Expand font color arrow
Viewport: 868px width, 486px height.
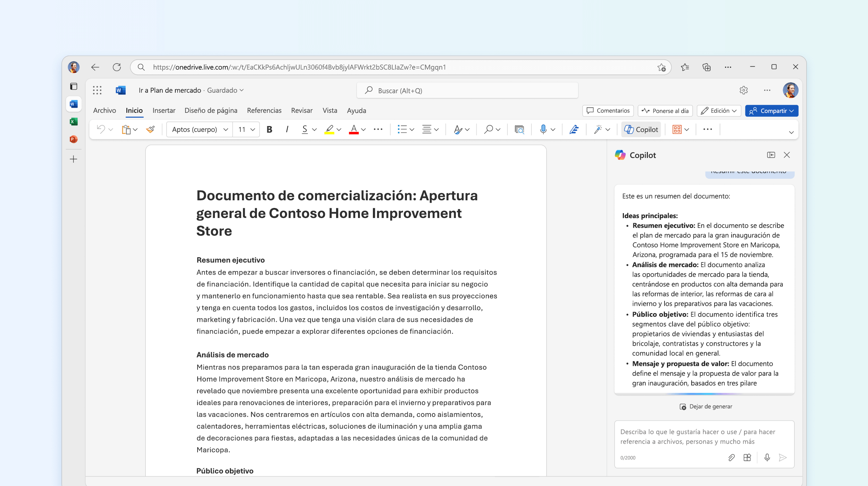coord(364,129)
